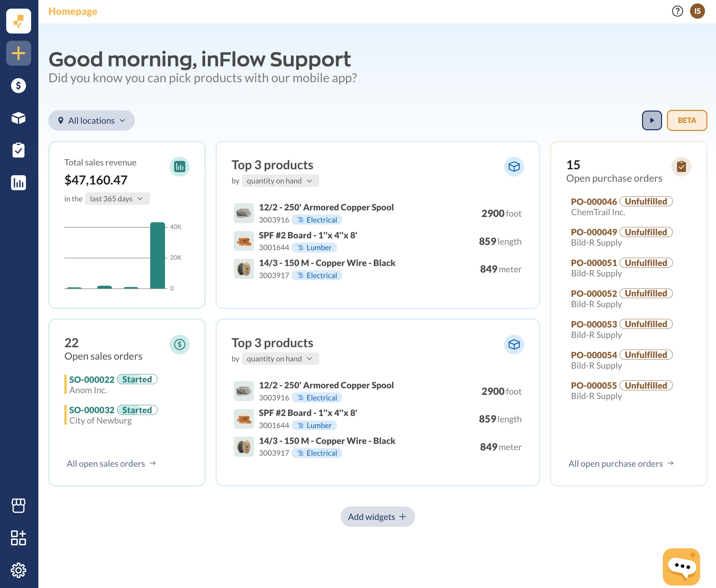Change the last 365 days period dropdown
This screenshot has height=588, width=716.
coord(117,199)
